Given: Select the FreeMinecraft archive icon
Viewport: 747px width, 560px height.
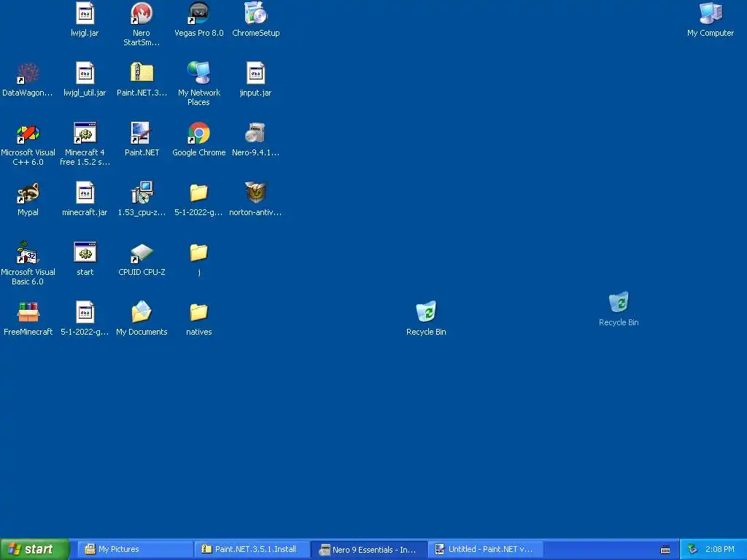Looking at the screenshot, I should 28,313.
